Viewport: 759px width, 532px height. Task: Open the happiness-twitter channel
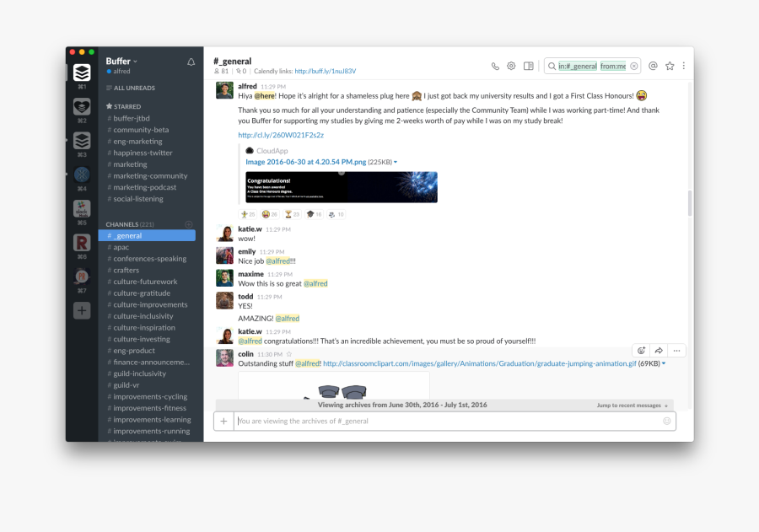pos(143,153)
